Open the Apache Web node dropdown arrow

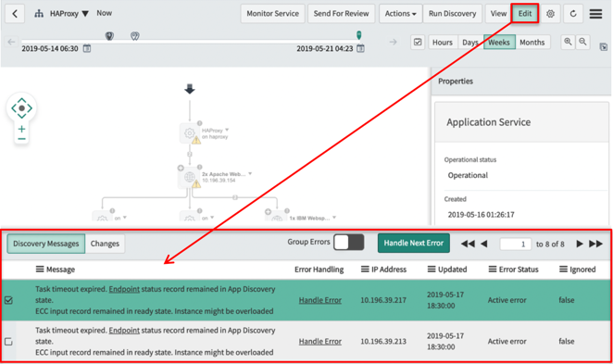click(x=250, y=173)
